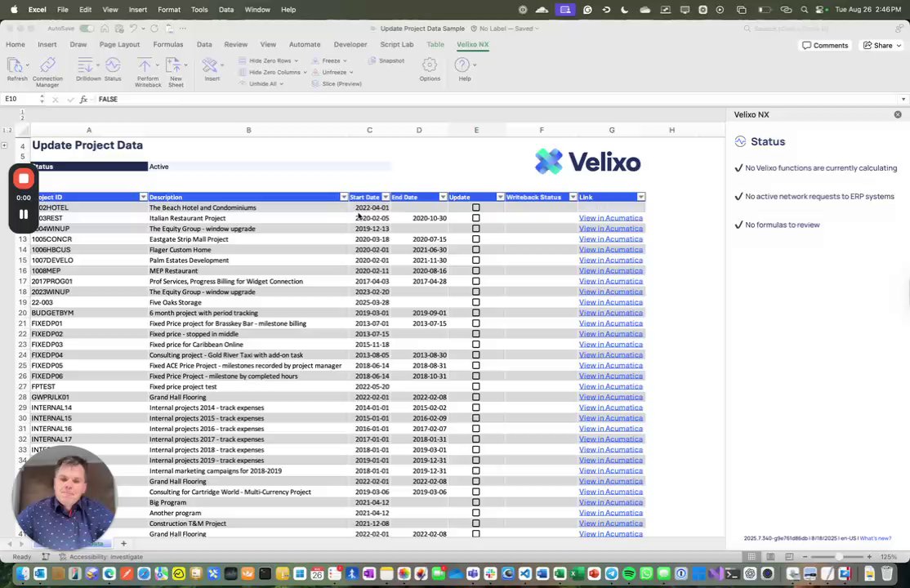Click the Status ribbon icon
Image resolution: width=910 pixels, height=588 pixels.
[x=114, y=65]
